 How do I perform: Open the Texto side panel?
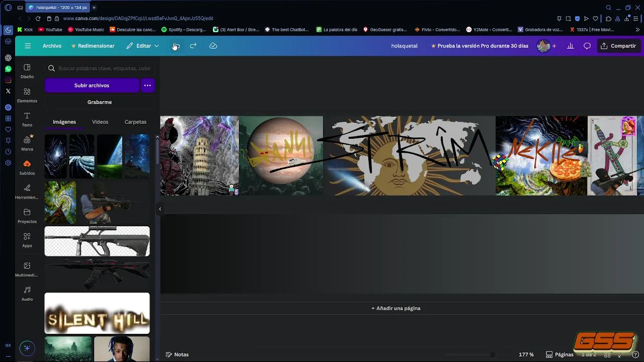27,120
